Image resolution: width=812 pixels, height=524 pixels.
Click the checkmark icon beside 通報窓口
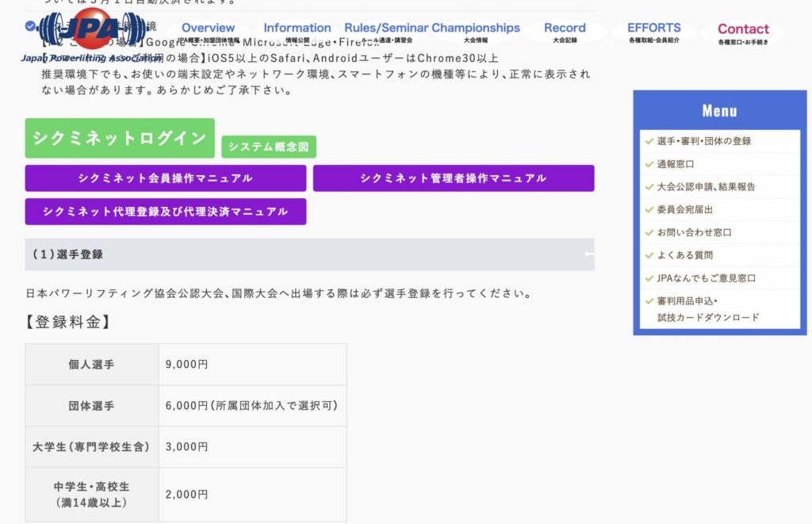coord(649,164)
